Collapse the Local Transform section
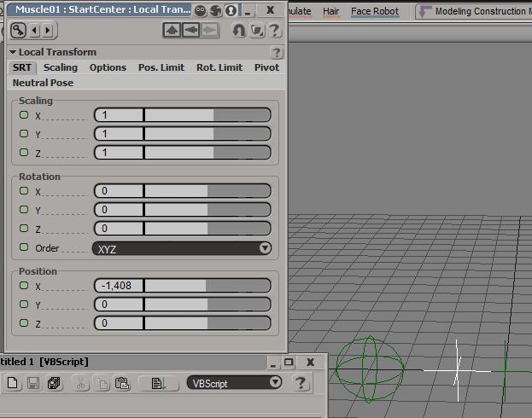The width and height of the screenshot is (532, 418). coord(13,52)
